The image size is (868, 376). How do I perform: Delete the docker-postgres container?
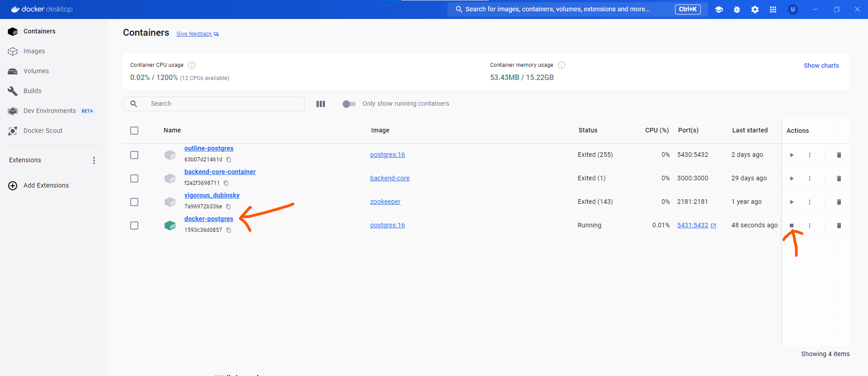(839, 226)
